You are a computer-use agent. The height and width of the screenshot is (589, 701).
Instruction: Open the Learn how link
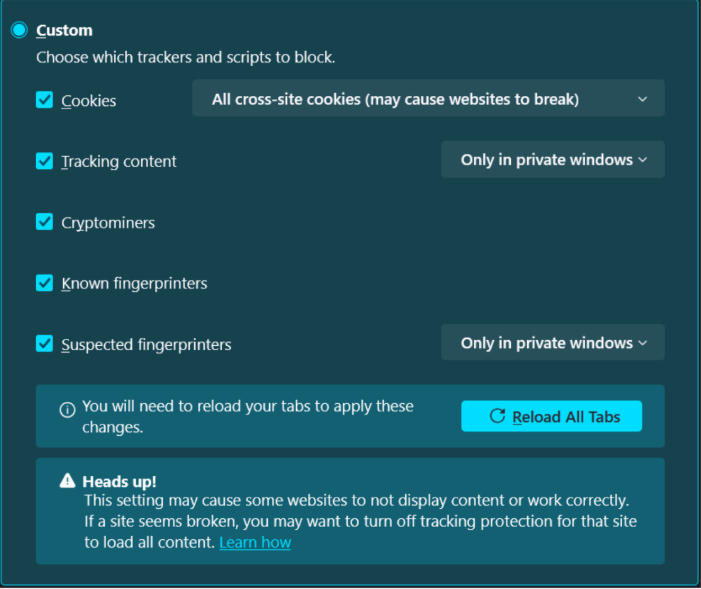[255, 542]
